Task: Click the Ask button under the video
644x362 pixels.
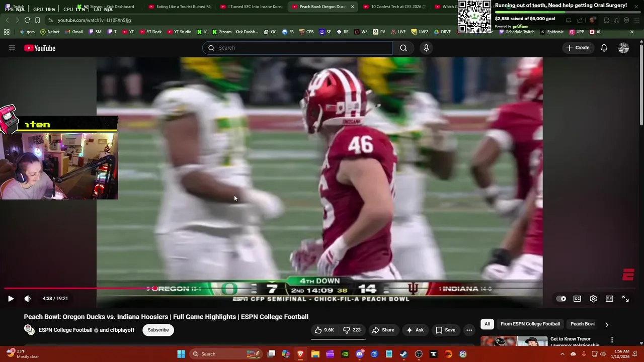Action: click(415, 330)
